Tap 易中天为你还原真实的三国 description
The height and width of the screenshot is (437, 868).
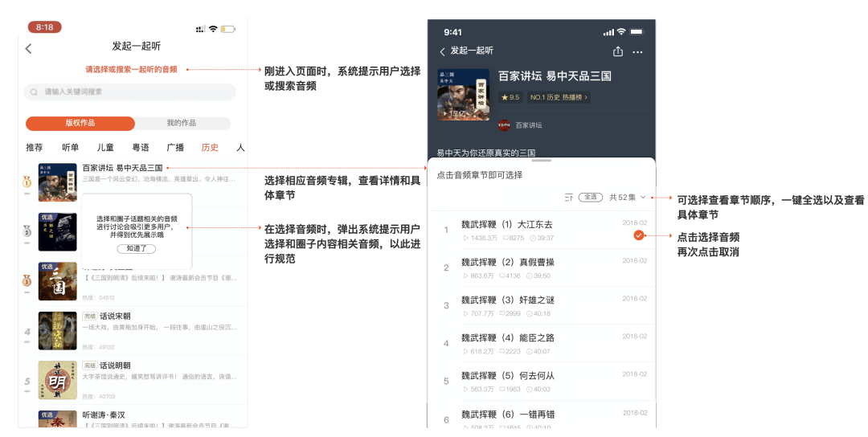pos(486,153)
